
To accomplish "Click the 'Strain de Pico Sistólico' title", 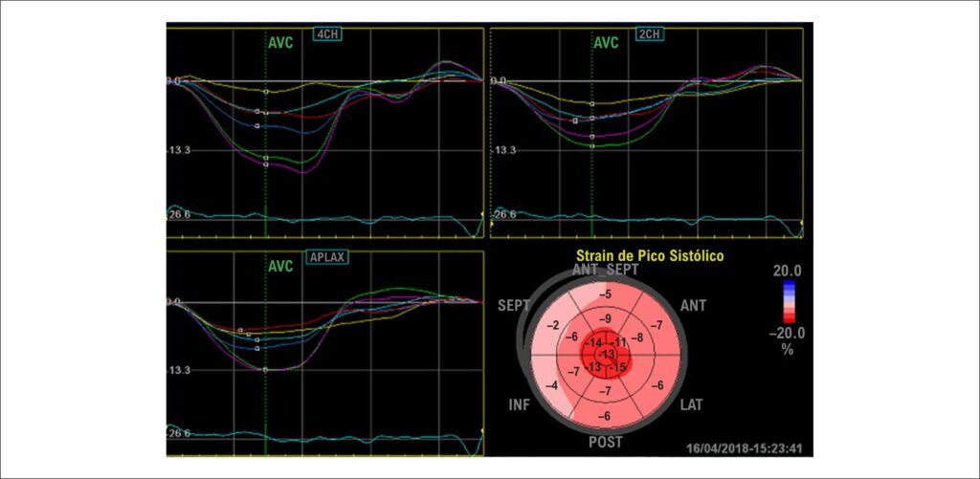I will click(x=651, y=255).
